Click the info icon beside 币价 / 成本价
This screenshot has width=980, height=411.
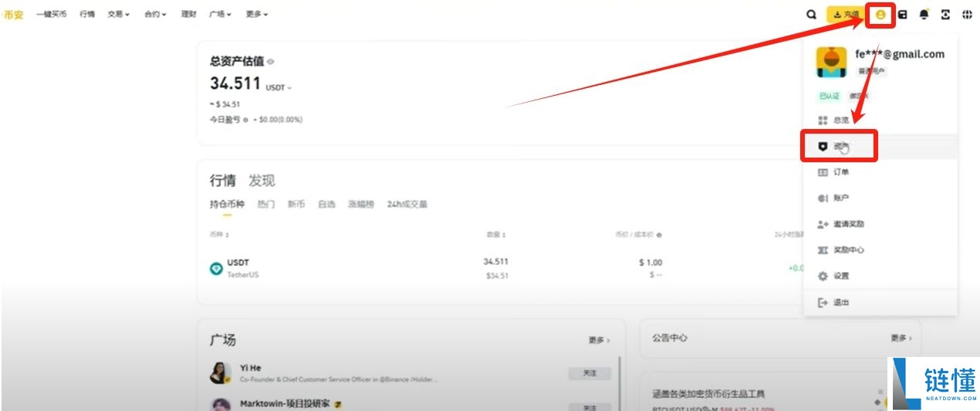point(659,235)
